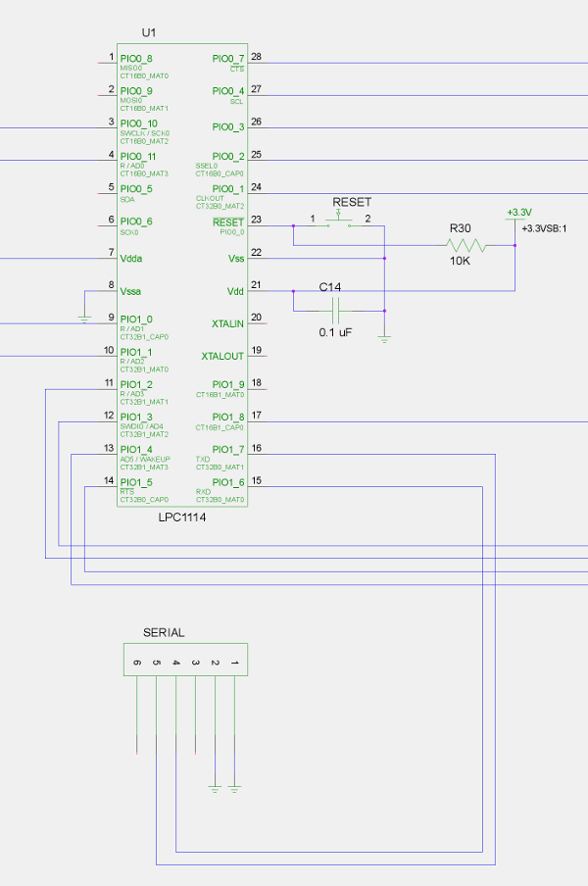
Task: Click pin 3 inside SERIAL connector
Action: click(x=195, y=663)
